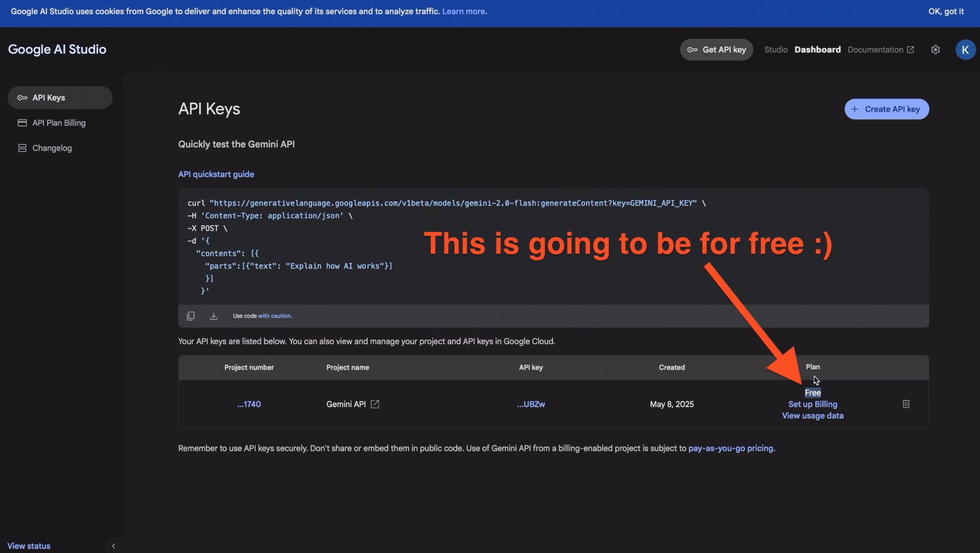Screen dimensions: 980x553
Task: Open the Studio tab
Action: click(x=775, y=50)
